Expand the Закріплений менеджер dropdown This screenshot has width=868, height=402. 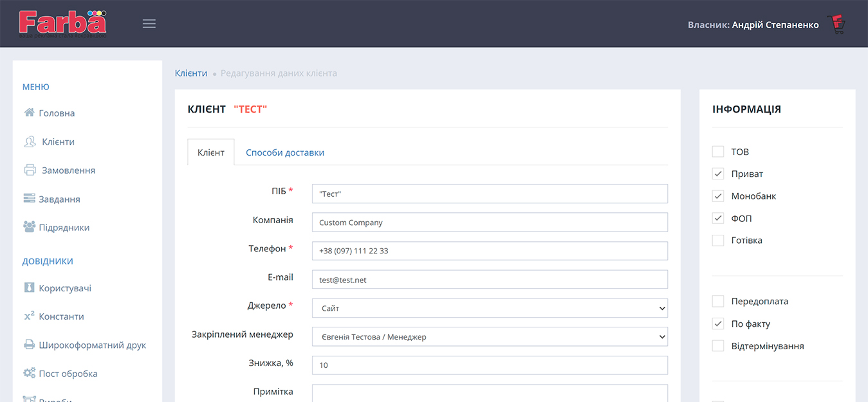click(489, 336)
